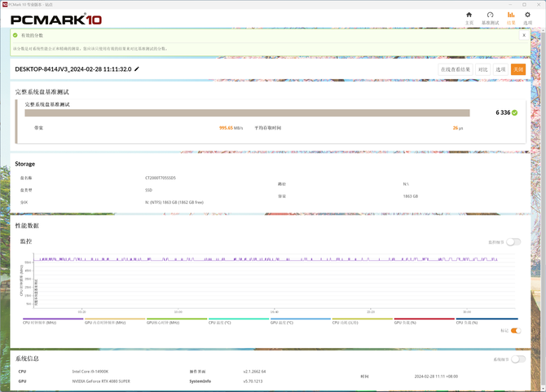
Task: Click the 完整系统盘基准测试 score bar
Action: click(x=247, y=112)
